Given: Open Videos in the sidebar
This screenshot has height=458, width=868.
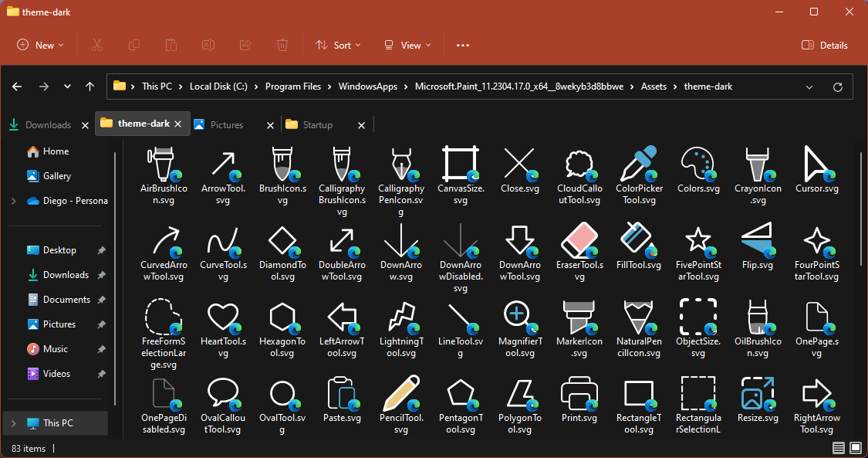Looking at the screenshot, I should pos(58,374).
